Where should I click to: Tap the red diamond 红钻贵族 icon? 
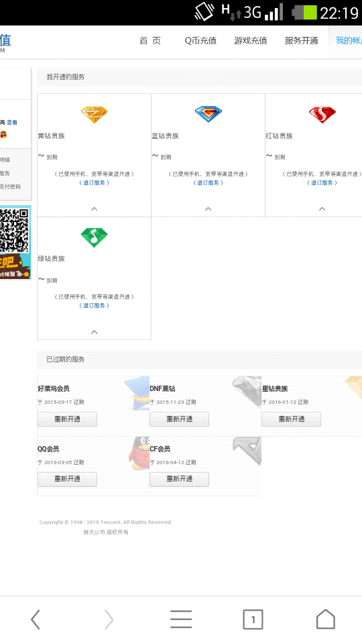click(x=322, y=114)
